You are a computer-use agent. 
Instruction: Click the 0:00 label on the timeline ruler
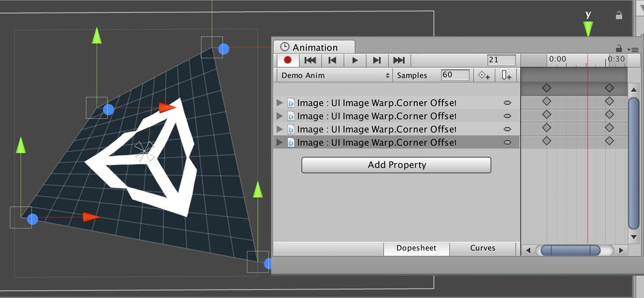[558, 59]
